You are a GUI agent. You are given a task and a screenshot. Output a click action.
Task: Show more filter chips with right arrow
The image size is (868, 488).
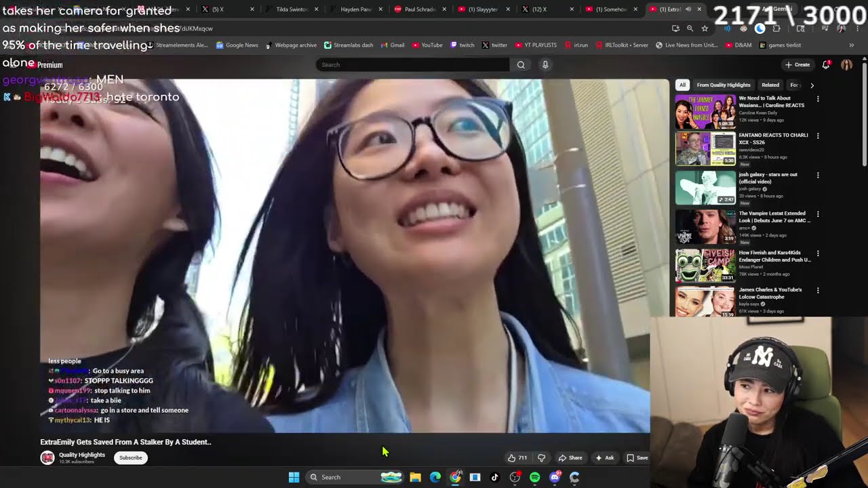click(812, 85)
